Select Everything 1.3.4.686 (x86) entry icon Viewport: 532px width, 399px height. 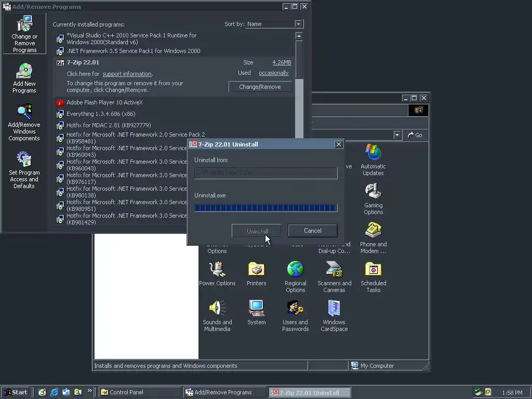tap(60, 114)
